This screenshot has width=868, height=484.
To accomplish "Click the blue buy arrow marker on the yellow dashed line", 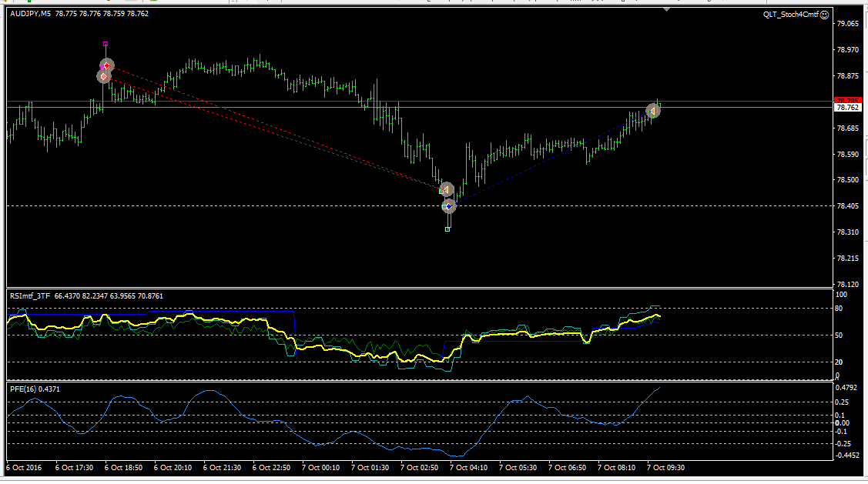I will click(449, 206).
